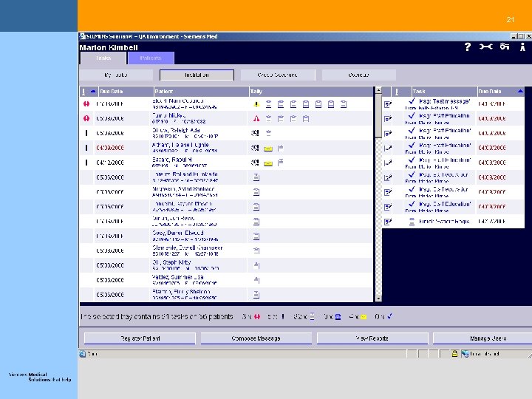Click the task list scrollbar down arrow
This screenshot has height=399, width=532.
(x=378, y=299)
